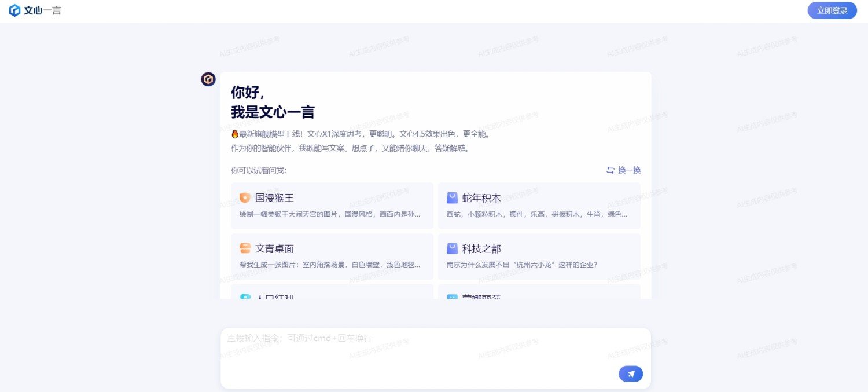Click the robot avatar beside the greeting card

coord(208,79)
